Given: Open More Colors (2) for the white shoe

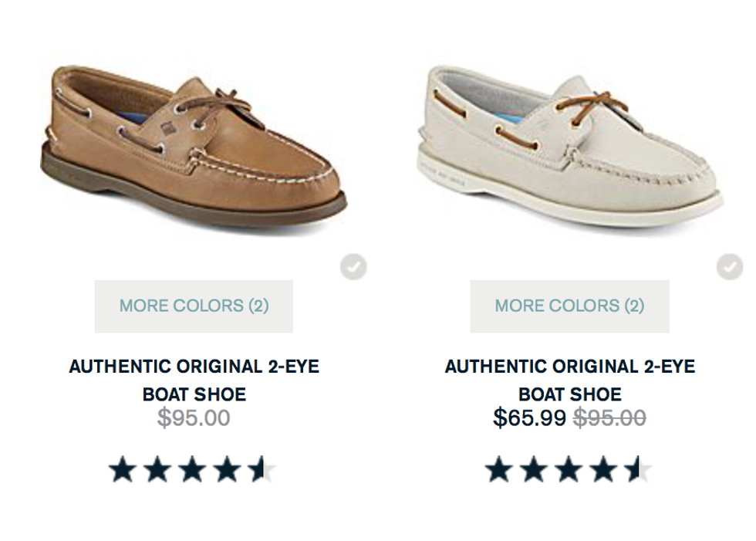Looking at the screenshot, I should [569, 306].
